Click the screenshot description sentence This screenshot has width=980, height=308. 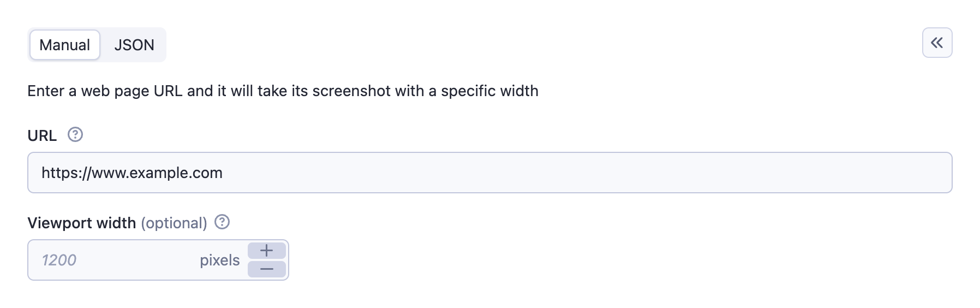(283, 91)
